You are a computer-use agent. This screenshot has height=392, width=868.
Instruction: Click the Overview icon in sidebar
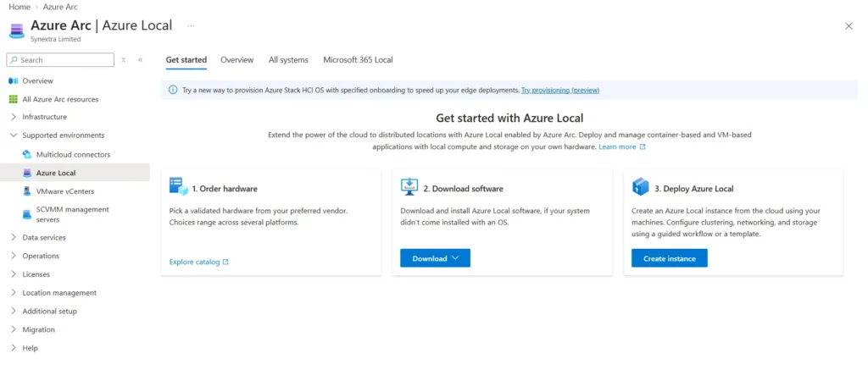point(14,80)
